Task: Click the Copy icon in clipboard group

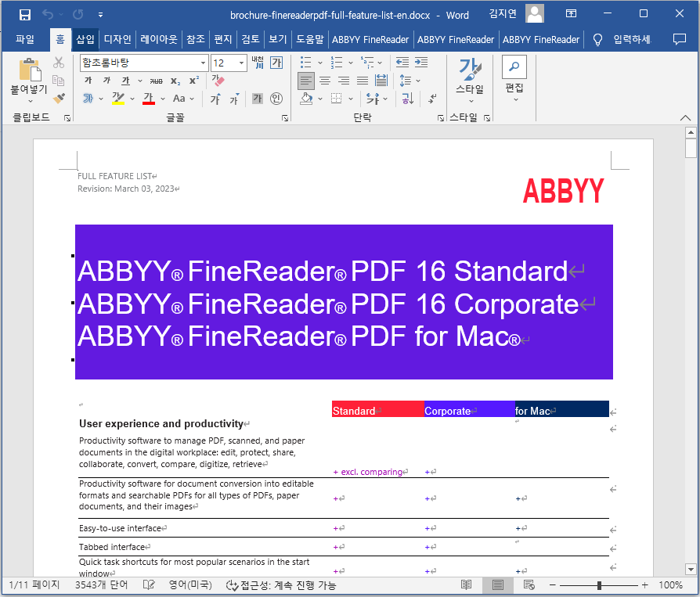Action: tap(59, 81)
